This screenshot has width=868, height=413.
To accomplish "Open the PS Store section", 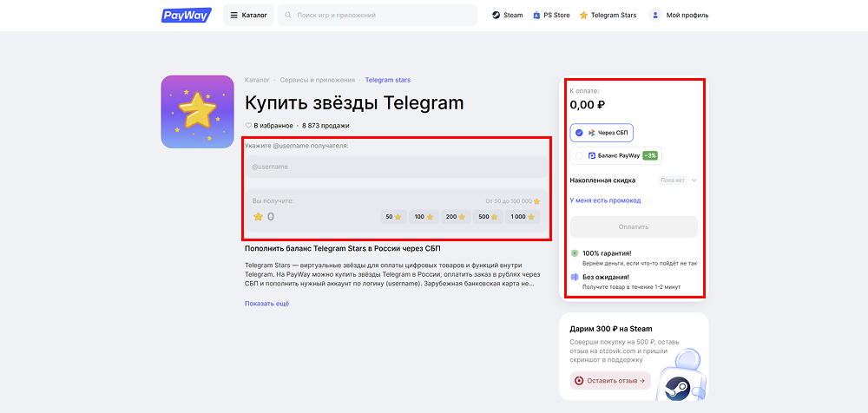I will [x=551, y=16].
